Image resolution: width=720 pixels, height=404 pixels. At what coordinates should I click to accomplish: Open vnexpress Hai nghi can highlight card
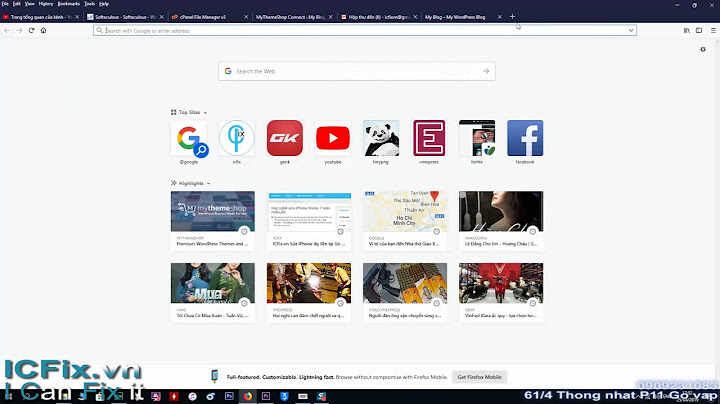pos(309,292)
